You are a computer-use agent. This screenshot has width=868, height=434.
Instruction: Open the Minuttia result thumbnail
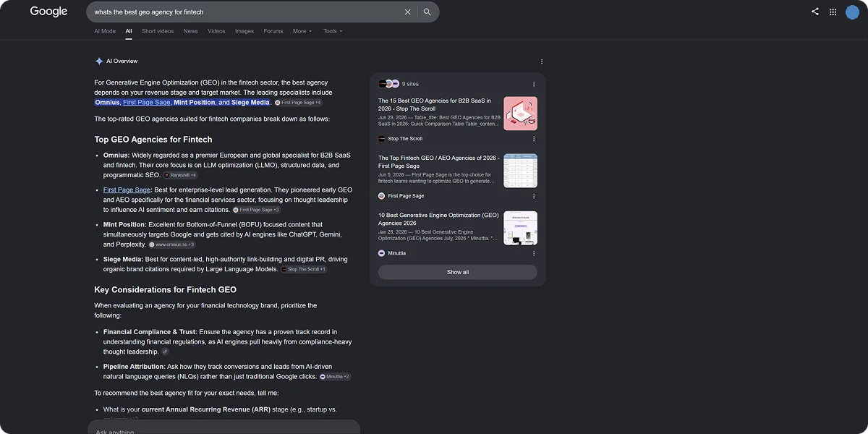(520, 228)
